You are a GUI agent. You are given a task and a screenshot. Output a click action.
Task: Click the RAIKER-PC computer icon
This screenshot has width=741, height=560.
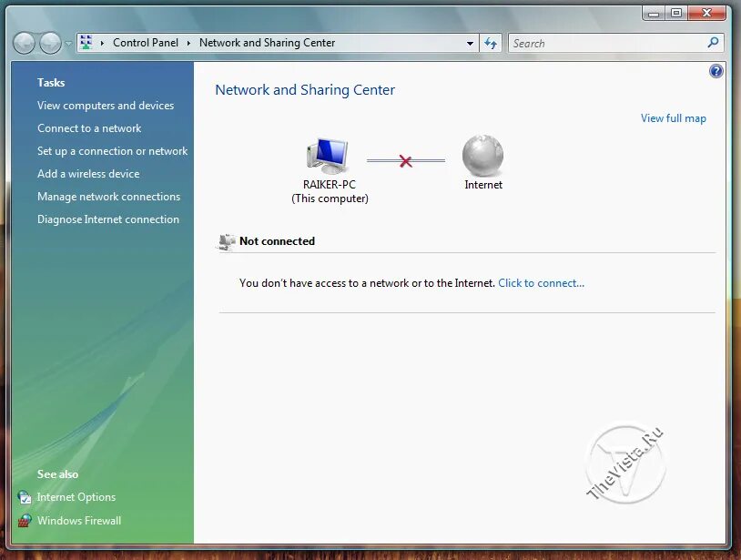point(328,156)
